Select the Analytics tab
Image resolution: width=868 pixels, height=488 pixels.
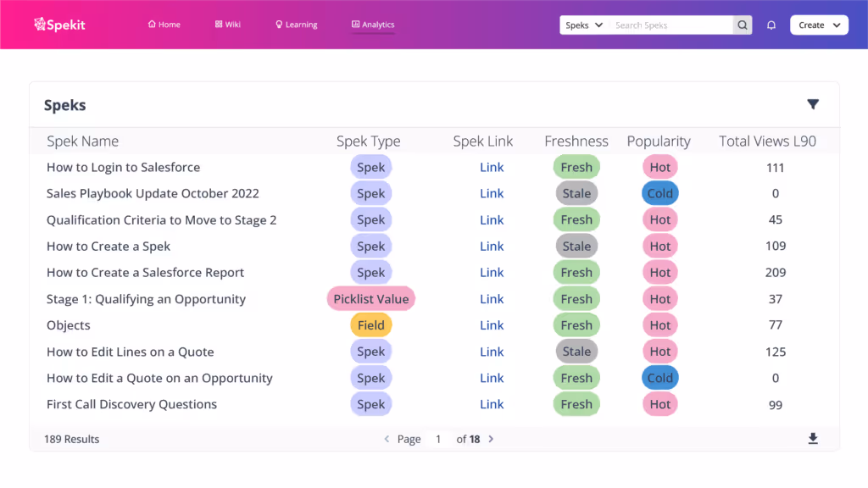click(373, 25)
